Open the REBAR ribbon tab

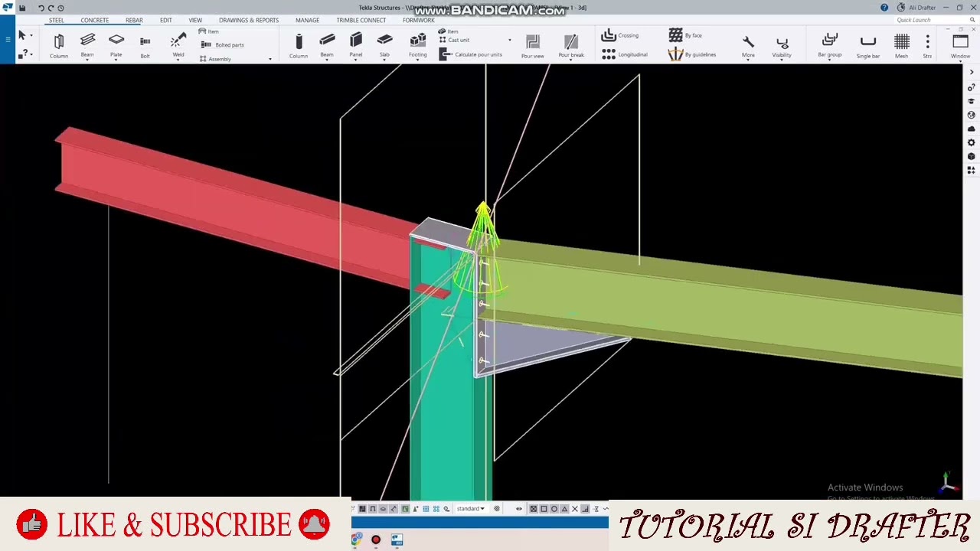point(134,20)
